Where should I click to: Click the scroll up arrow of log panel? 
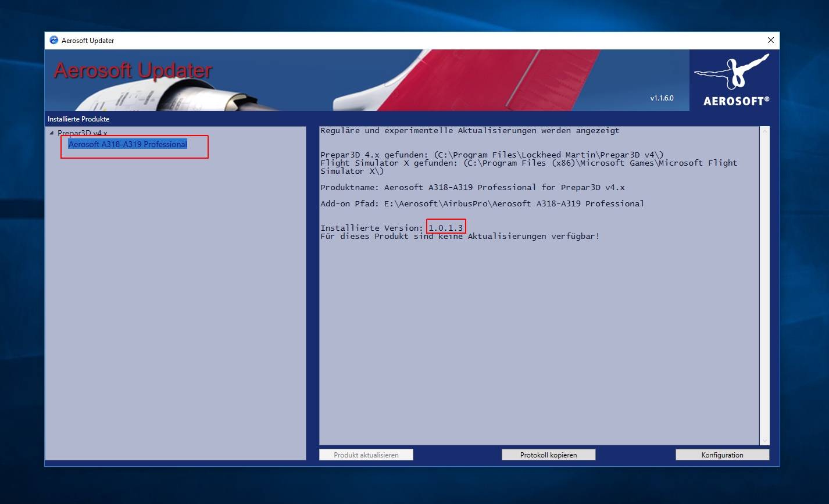coord(764,132)
